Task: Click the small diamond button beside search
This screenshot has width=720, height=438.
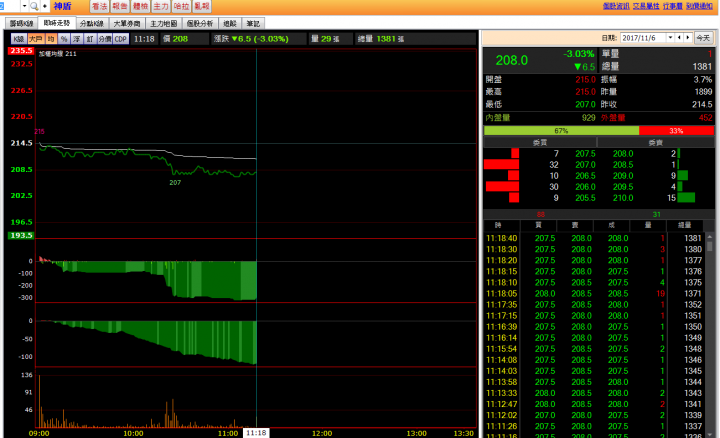Action: (x=45, y=6)
